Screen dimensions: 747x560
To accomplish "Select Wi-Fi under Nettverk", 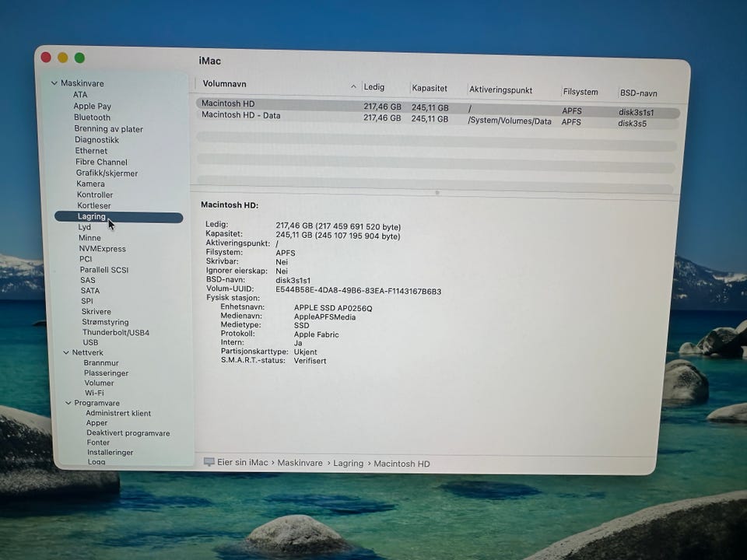I will click(94, 393).
